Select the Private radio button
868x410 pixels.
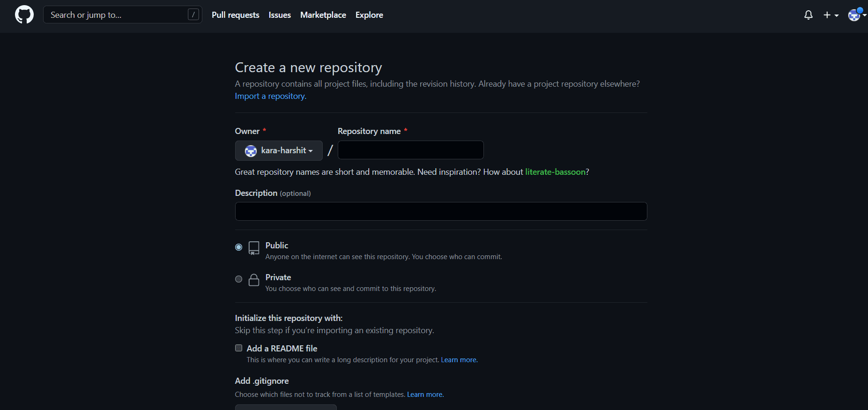pos(239,279)
